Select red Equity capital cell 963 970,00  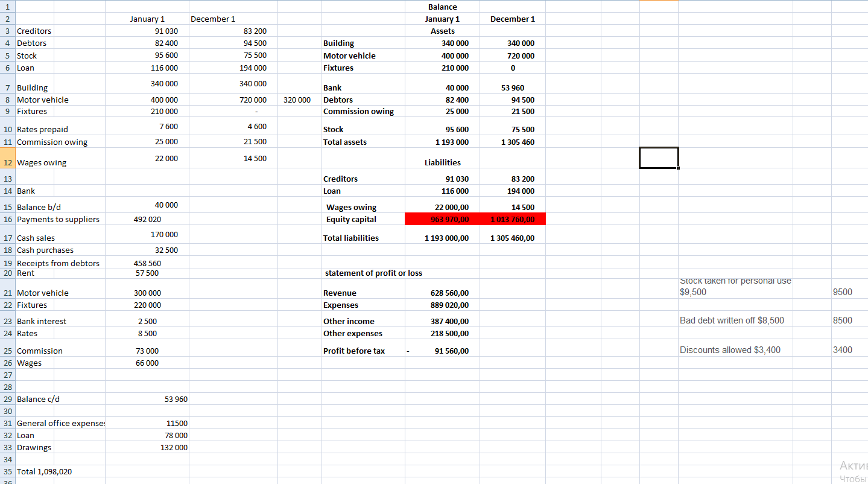click(x=442, y=219)
